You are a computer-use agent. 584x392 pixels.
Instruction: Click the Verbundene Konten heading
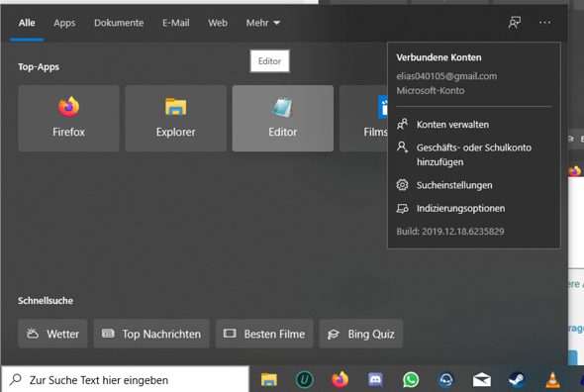(x=438, y=57)
